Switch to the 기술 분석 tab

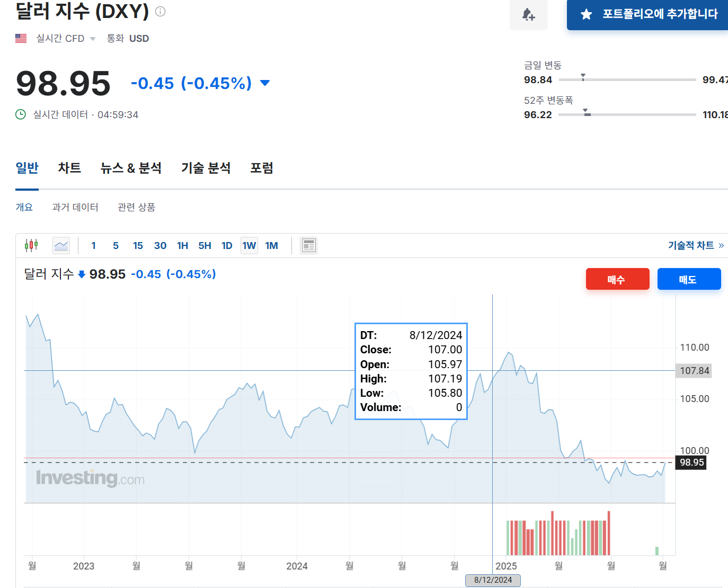[x=206, y=168]
